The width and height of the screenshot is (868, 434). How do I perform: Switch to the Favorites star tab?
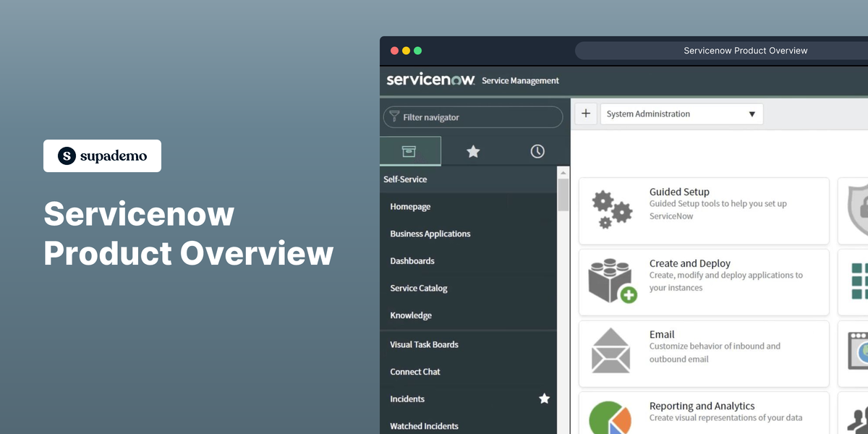point(473,151)
